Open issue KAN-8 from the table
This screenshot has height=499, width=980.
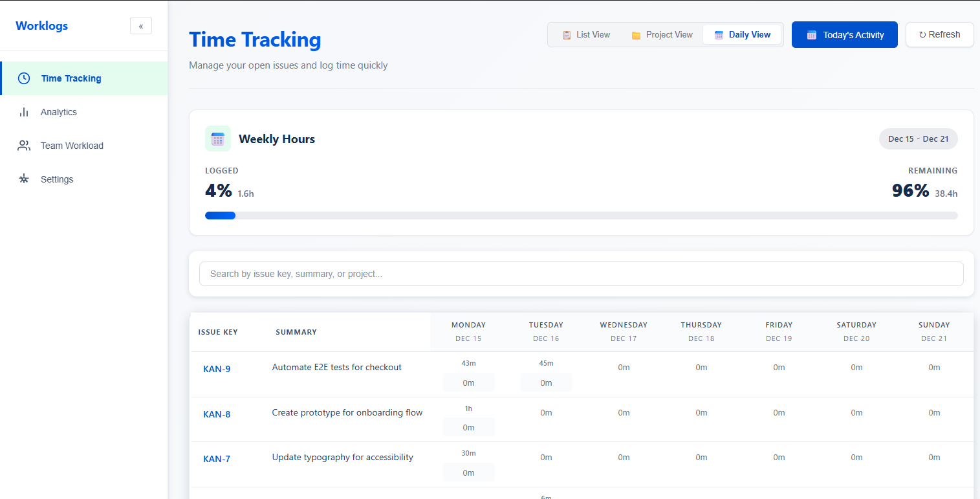tap(217, 414)
